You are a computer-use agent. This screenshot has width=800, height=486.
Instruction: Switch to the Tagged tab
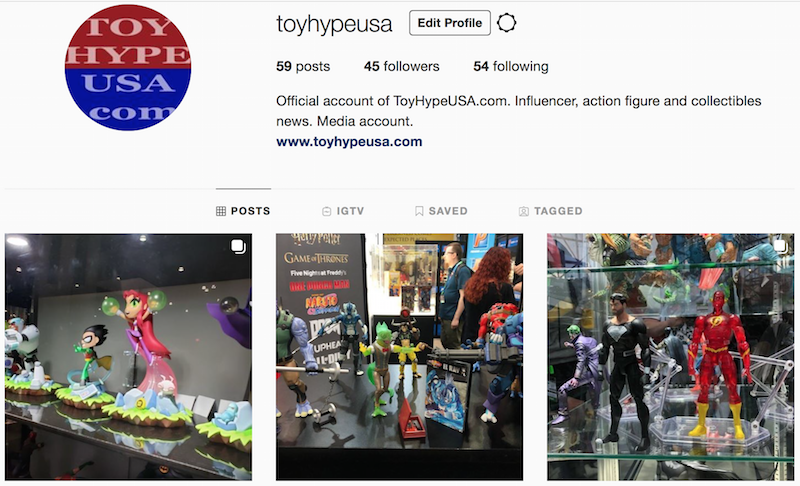coord(550,211)
